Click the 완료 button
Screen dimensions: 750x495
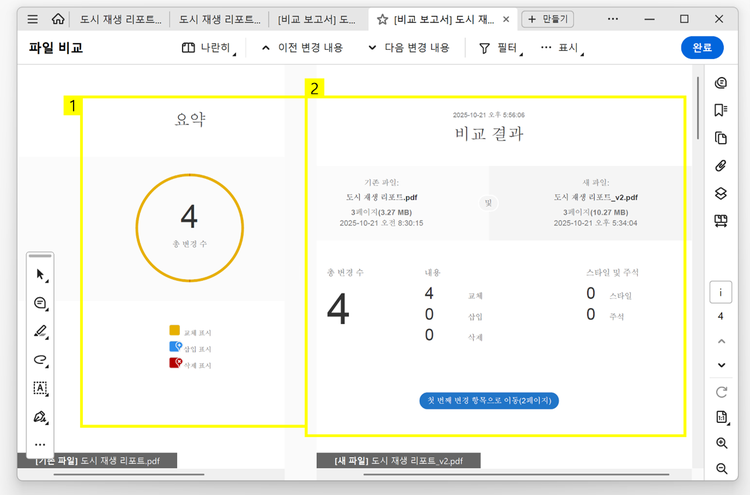(702, 48)
